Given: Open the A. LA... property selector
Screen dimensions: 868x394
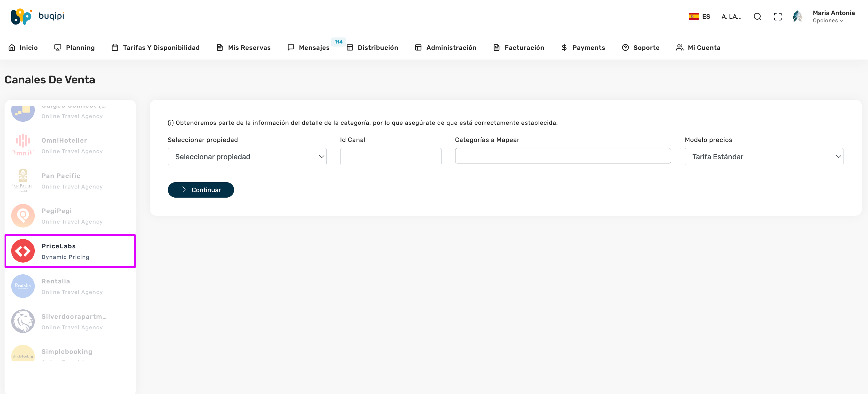Looking at the screenshot, I should click(731, 17).
